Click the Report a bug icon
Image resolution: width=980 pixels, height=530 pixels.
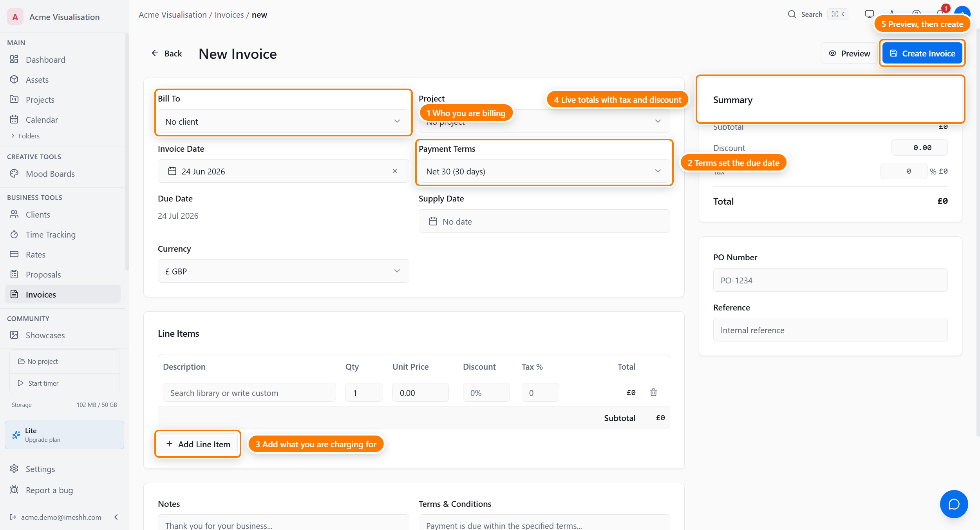[x=14, y=490]
